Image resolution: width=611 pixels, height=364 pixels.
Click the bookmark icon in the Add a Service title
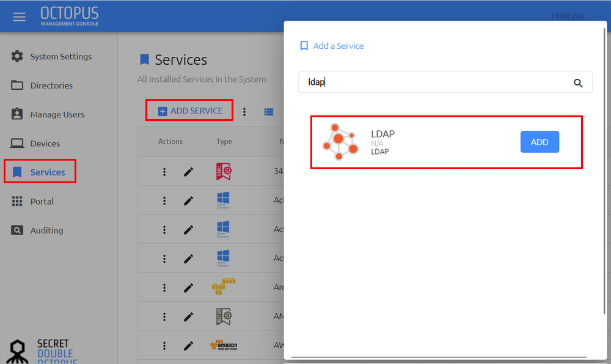tap(304, 46)
